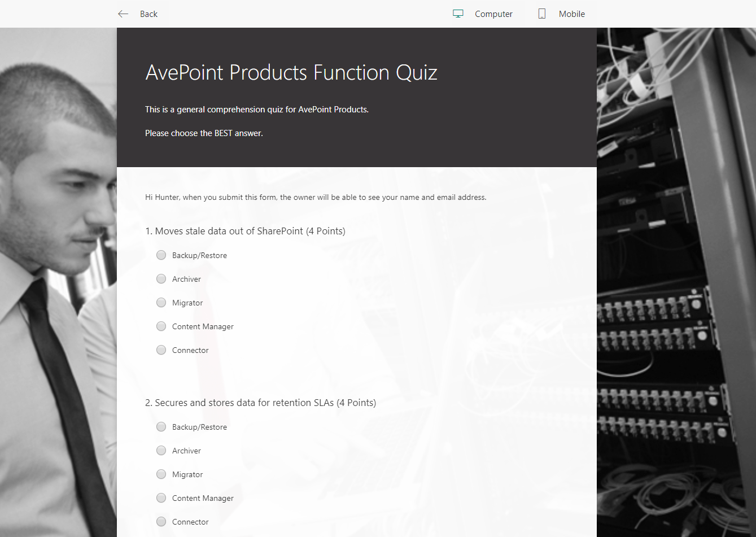Click the Back link to exit preview
The width and height of the screenshot is (756, 537).
click(148, 14)
